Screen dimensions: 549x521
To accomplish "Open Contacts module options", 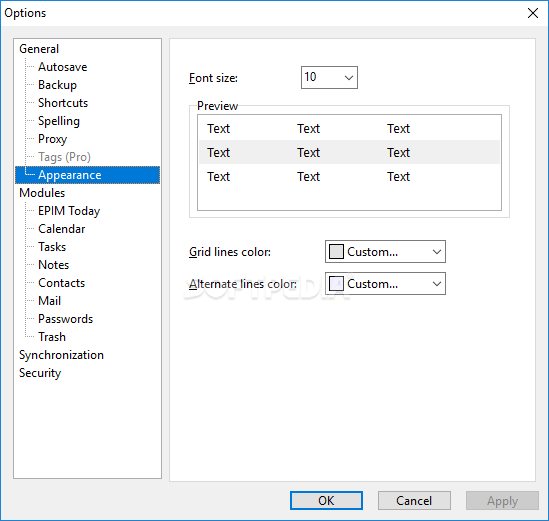I will click(x=61, y=283).
